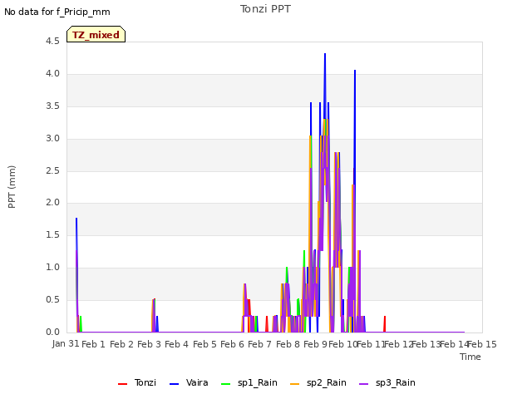Image resolution: width=532 pixels, height=399 pixels.
Task: Click the 3.5 y-axis tick label
Action: pos(52,106)
